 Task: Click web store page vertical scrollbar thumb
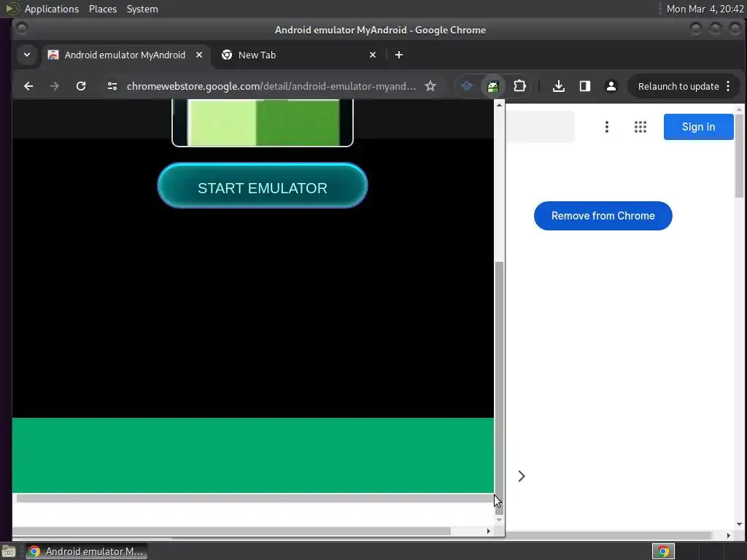(739, 156)
